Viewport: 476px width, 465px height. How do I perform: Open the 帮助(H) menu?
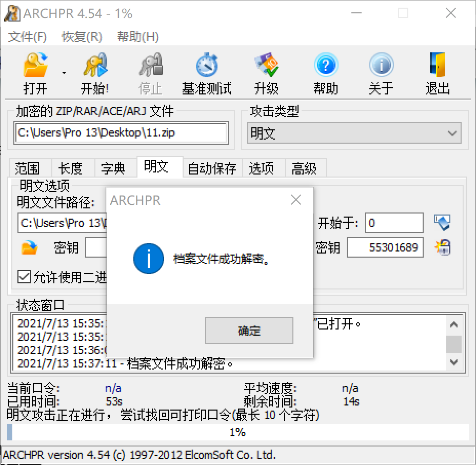138,37
